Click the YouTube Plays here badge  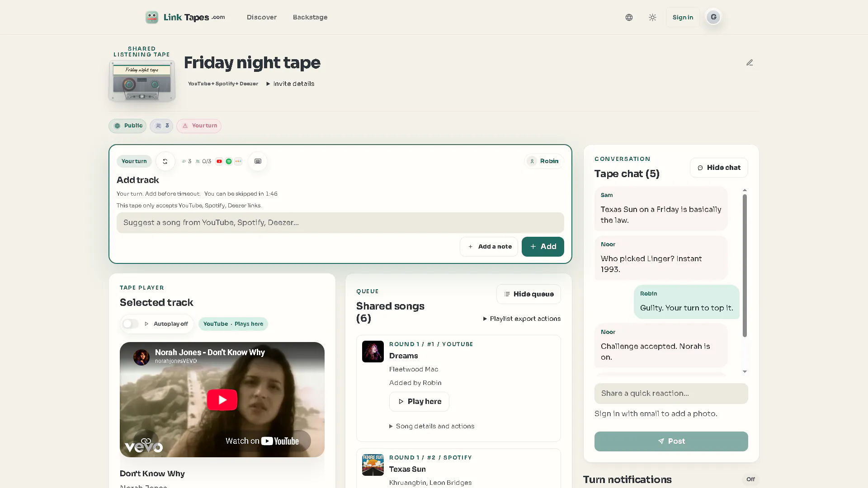(x=233, y=324)
